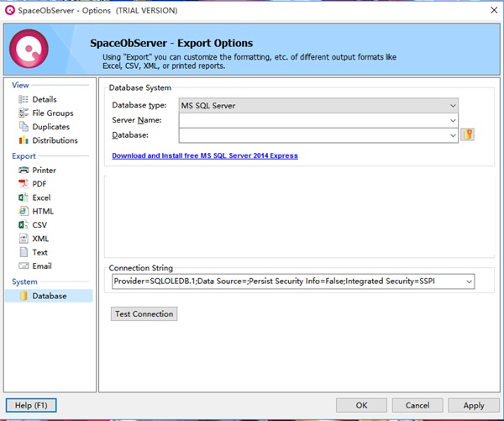This screenshot has height=421, width=504.
Task: Open HTML export options
Action: coord(43,211)
